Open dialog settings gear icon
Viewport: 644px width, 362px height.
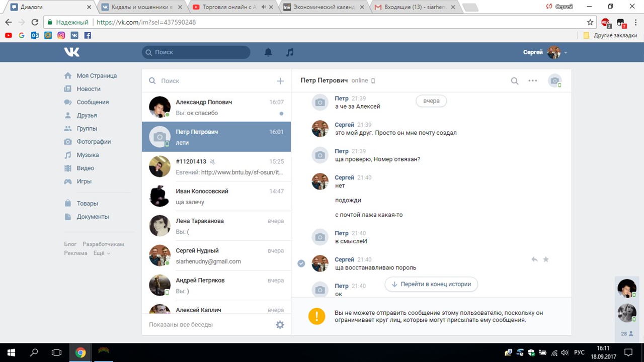[280, 325]
